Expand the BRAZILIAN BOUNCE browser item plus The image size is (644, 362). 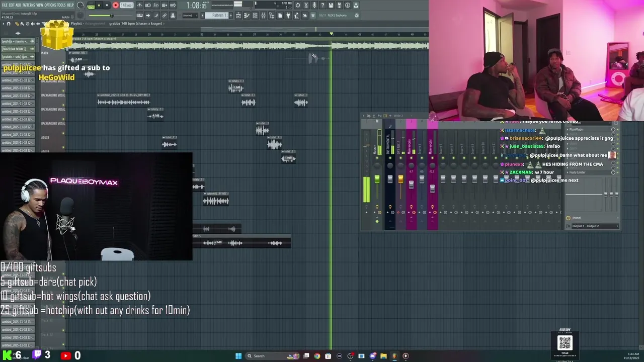point(32,49)
